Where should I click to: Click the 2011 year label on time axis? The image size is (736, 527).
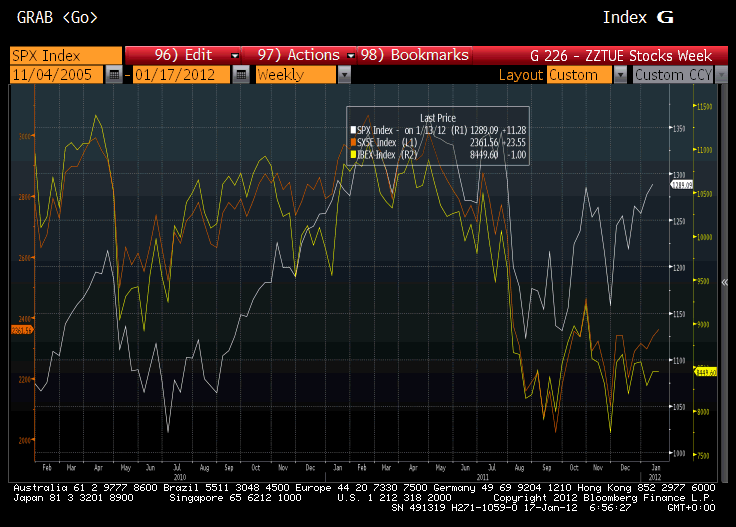pos(483,477)
